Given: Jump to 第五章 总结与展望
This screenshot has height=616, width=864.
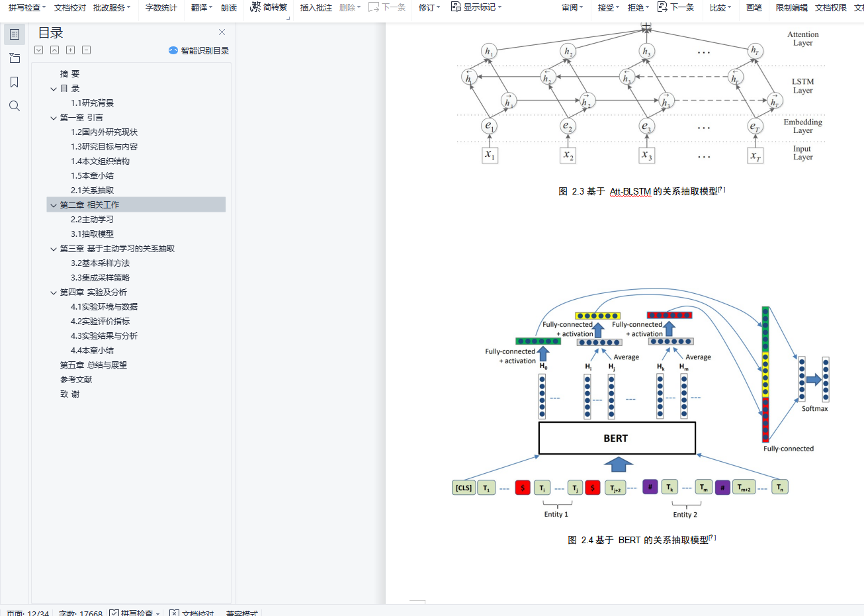Looking at the screenshot, I should tap(93, 365).
